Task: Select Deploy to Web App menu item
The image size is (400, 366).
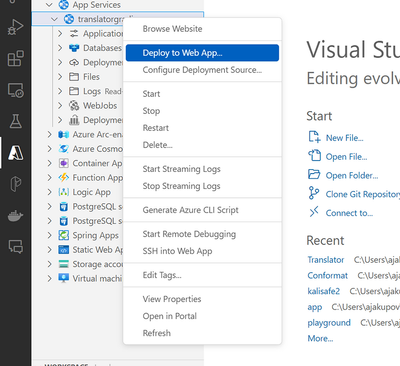Action: pyautogui.click(x=202, y=53)
